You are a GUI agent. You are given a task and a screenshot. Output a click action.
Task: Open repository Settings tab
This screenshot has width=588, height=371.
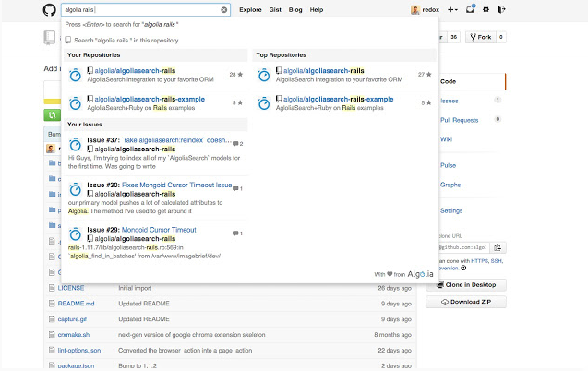click(x=451, y=210)
